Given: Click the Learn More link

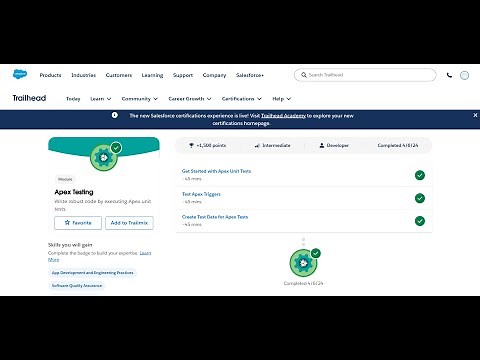Looking at the screenshot, I should 145,253.
